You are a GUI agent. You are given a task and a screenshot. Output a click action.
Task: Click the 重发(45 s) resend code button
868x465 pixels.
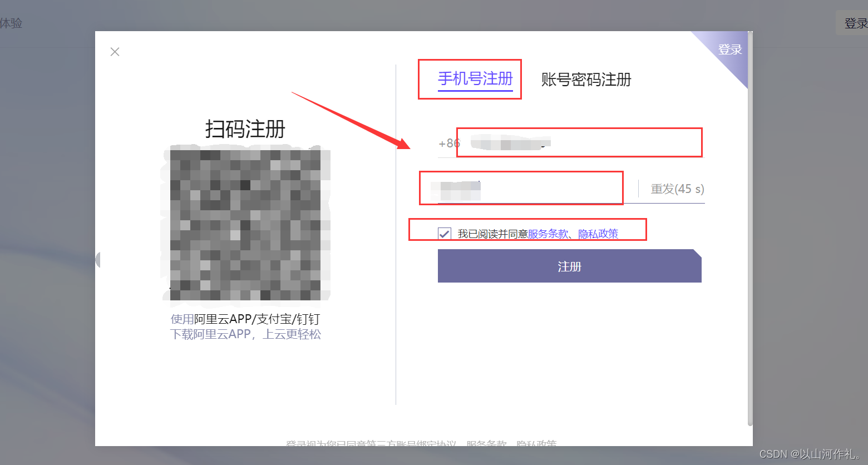click(677, 189)
